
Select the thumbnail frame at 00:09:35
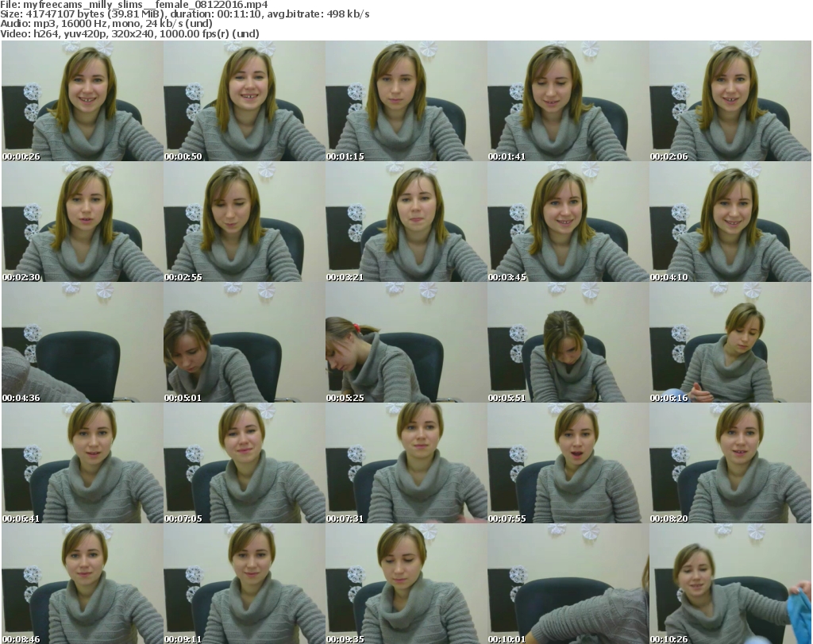click(406, 584)
